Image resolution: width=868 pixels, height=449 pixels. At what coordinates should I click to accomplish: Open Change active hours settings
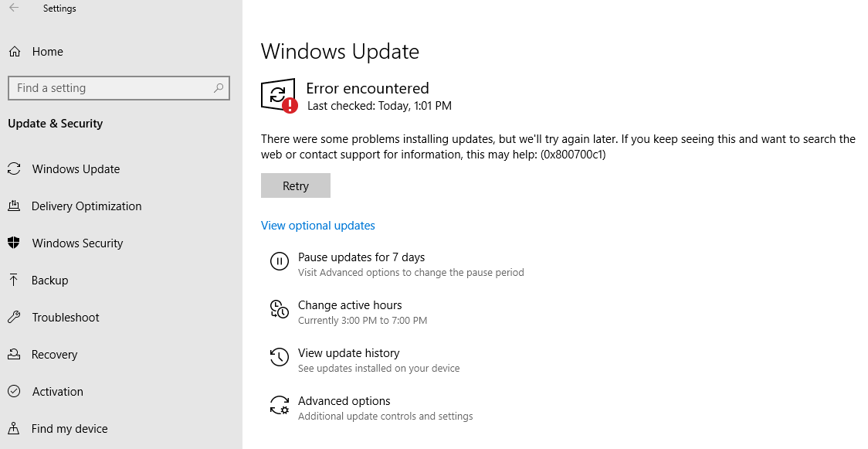coord(350,305)
